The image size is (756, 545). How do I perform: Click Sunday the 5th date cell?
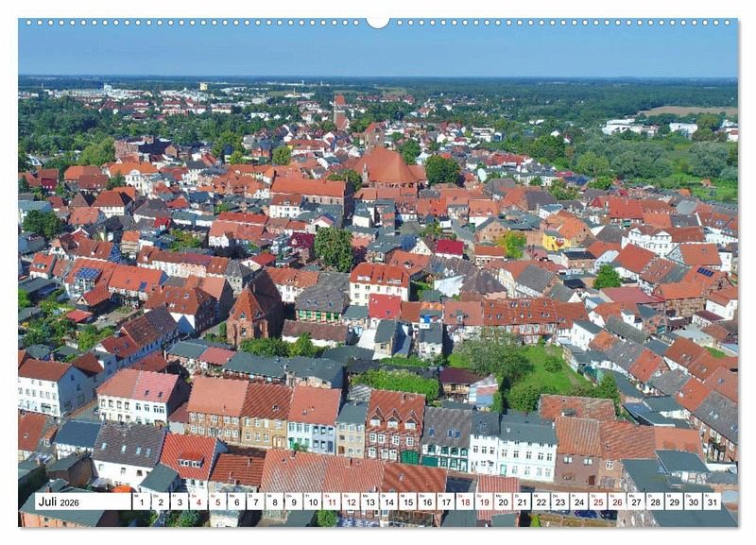(219, 502)
